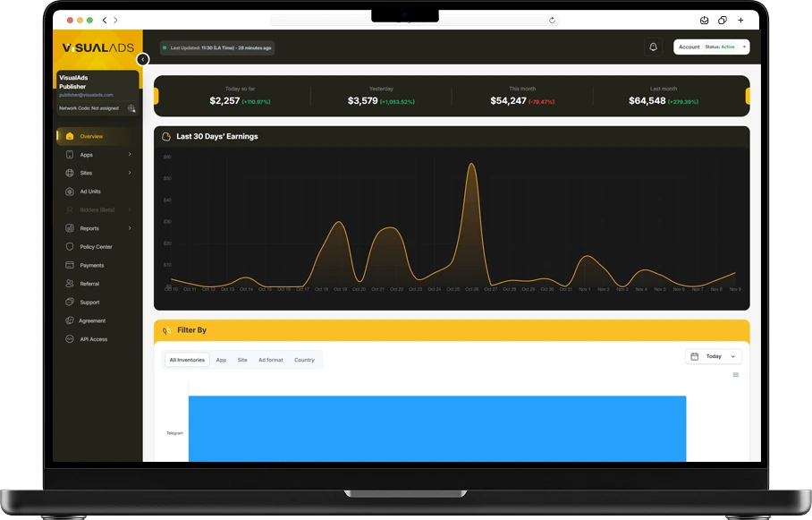The width and height of the screenshot is (812, 520).
Task: Select the Ad Units sidebar icon
Action: pos(72,191)
